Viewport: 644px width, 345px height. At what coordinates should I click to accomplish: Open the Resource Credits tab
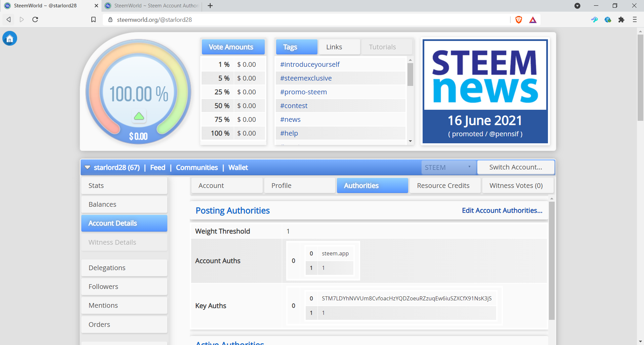[x=445, y=186]
